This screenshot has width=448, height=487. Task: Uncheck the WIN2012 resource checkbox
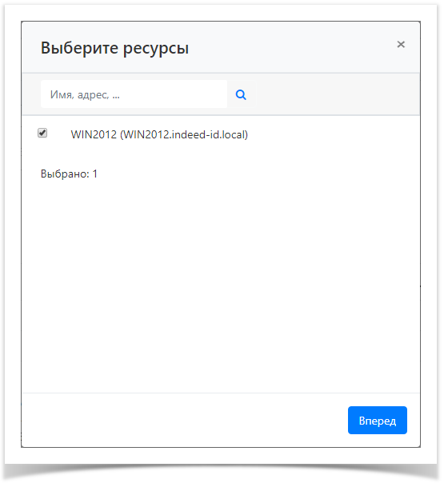(x=42, y=133)
